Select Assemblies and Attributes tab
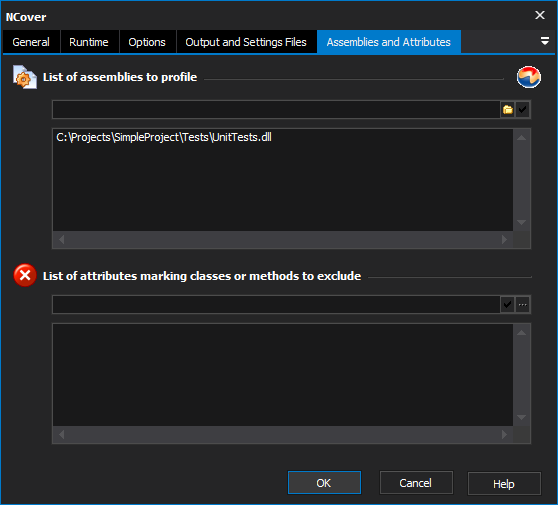Screen dimensions: 558x505 389,42
